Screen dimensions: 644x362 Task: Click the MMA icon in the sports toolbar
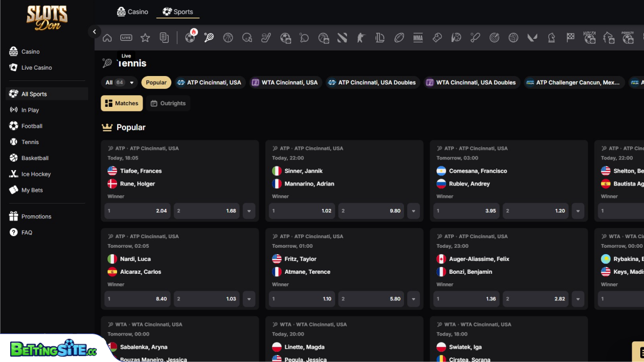[x=418, y=38]
